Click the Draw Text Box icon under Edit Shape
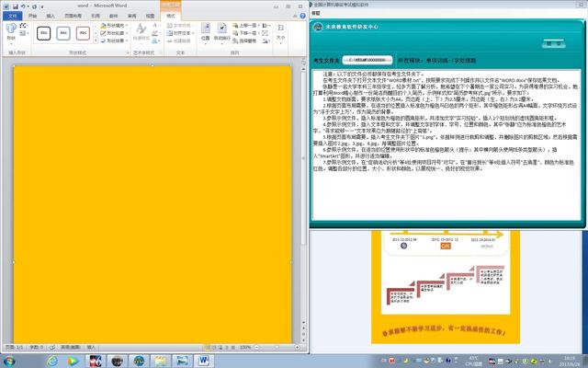The image size is (588, 368). click(23, 33)
